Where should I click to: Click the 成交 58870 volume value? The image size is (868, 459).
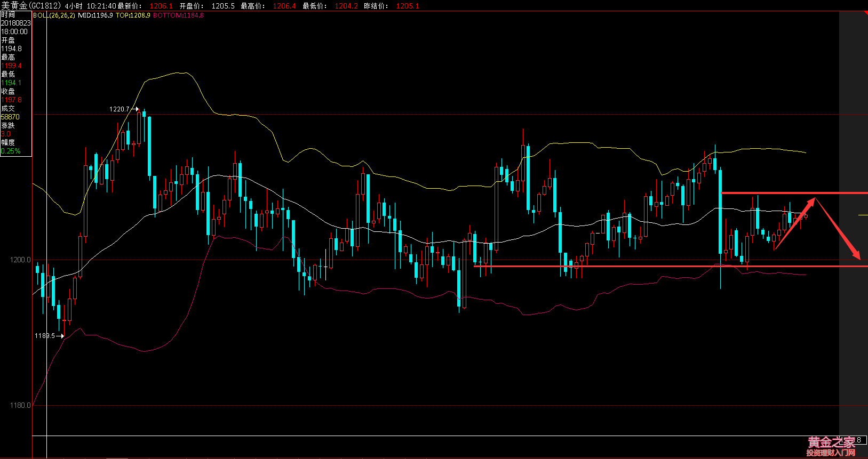point(10,117)
